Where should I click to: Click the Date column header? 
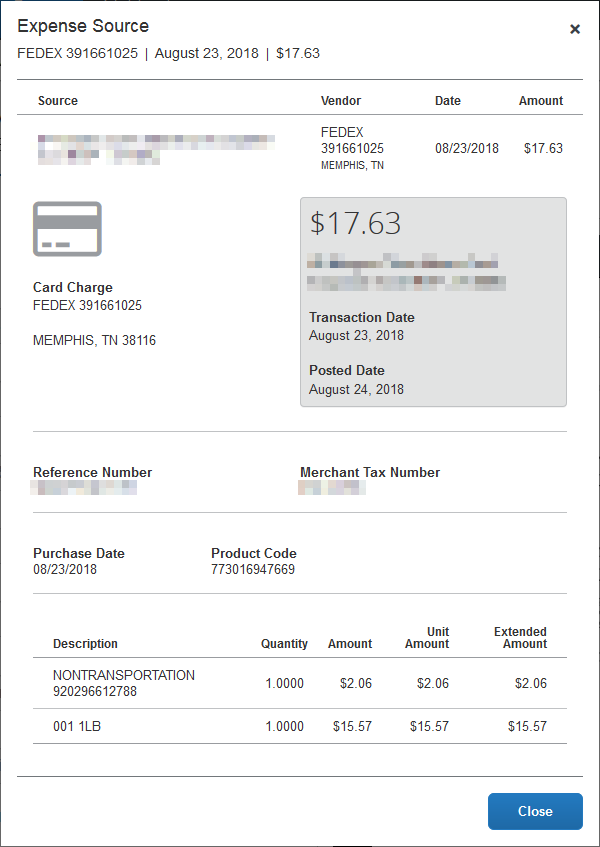448,100
